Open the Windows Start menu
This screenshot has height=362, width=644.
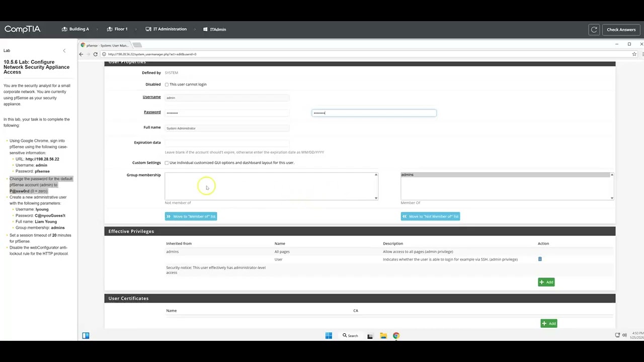point(329,335)
